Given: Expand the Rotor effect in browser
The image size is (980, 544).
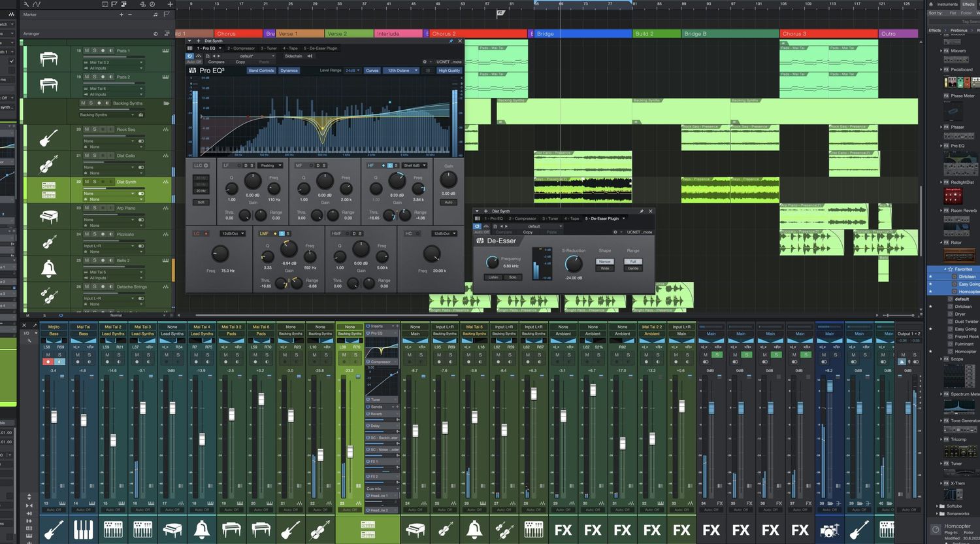Looking at the screenshot, I should [x=941, y=243].
